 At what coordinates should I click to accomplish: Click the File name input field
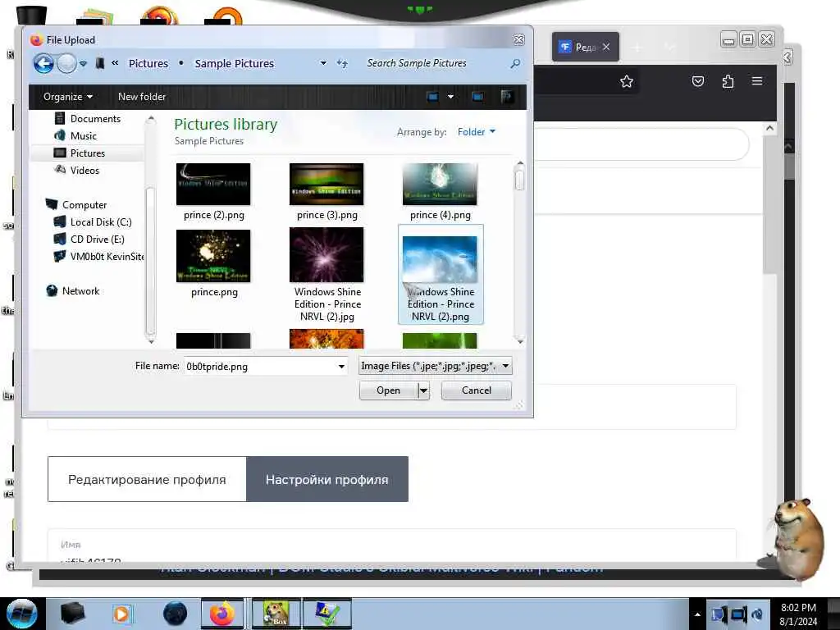(x=260, y=367)
